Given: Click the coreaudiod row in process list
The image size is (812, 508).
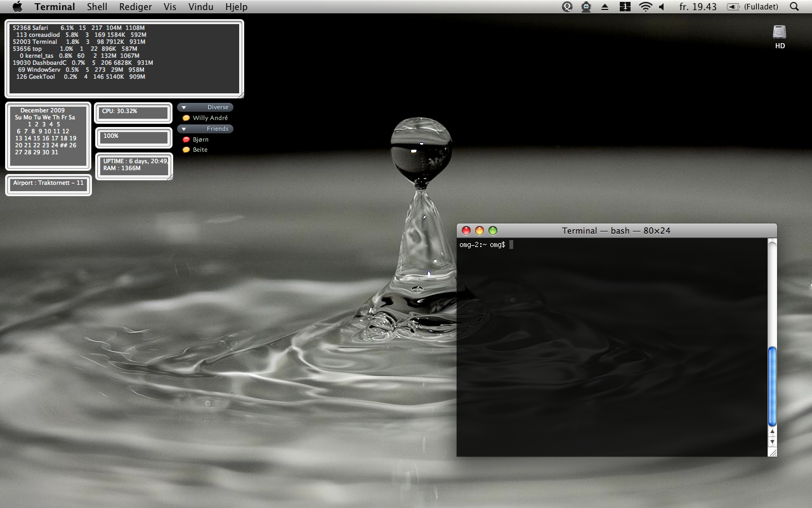Looking at the screenshot, I should 82,35.
